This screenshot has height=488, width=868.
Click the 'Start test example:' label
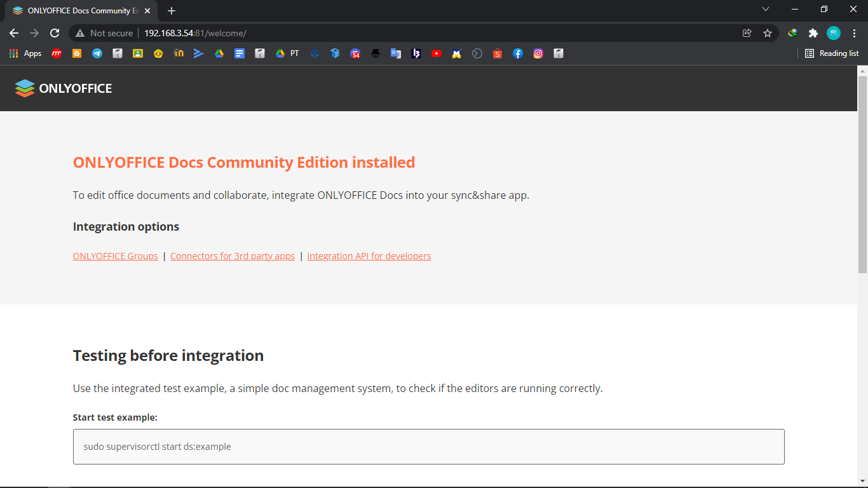point(115,417)
